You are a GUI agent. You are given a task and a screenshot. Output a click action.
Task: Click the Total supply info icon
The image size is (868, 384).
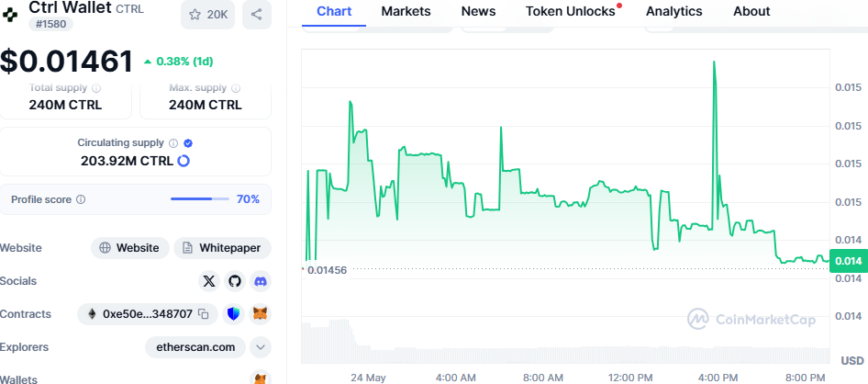(x=96, y=87)
